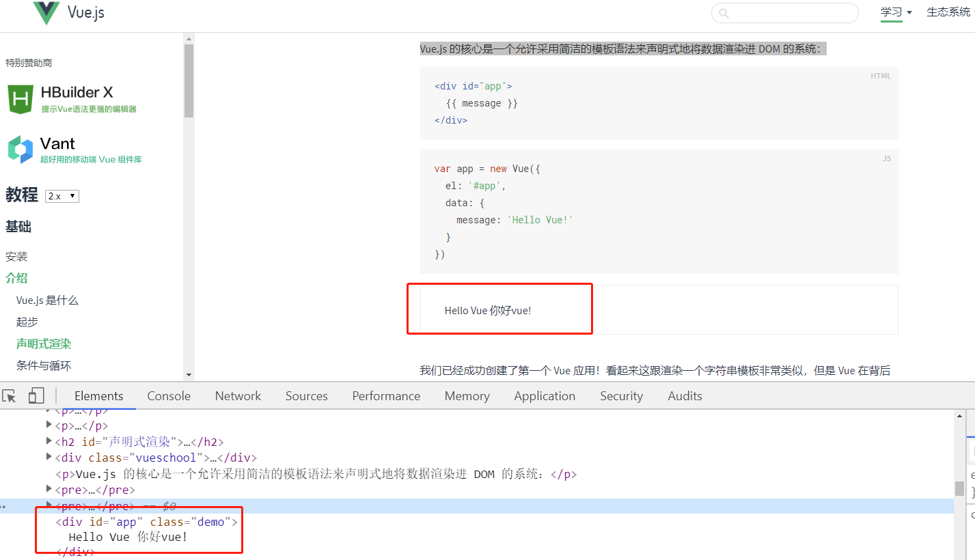This screenshot has height=560, width=975.
Task: Switch to the Network tab
Action: [x=238, y=396]
